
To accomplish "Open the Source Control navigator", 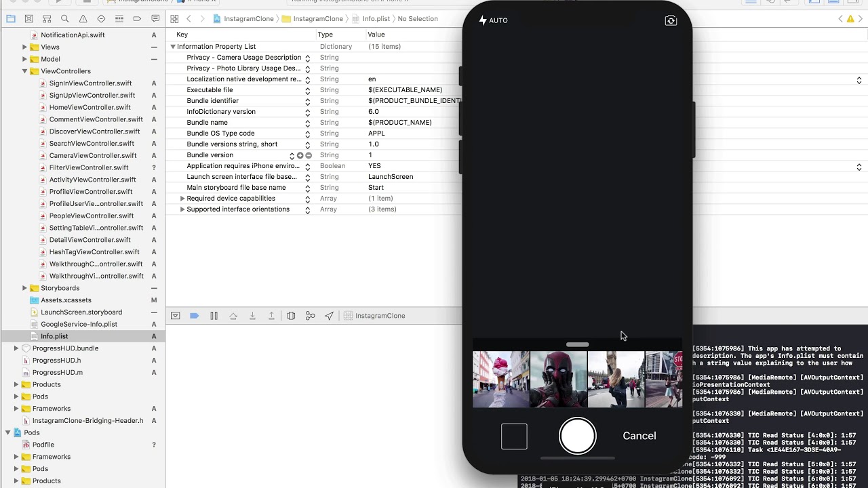I will coord(28,19).
